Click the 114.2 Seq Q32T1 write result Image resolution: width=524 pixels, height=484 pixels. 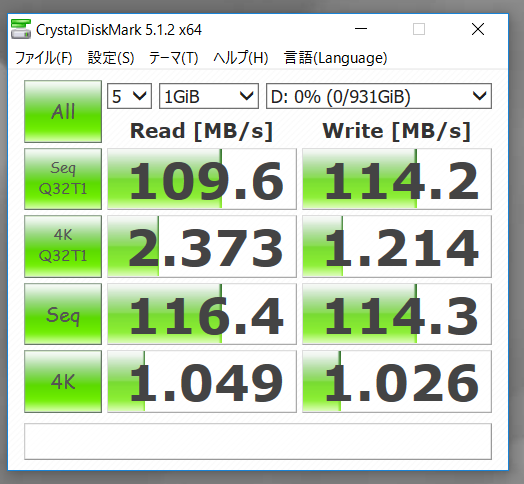pos(397,179)
